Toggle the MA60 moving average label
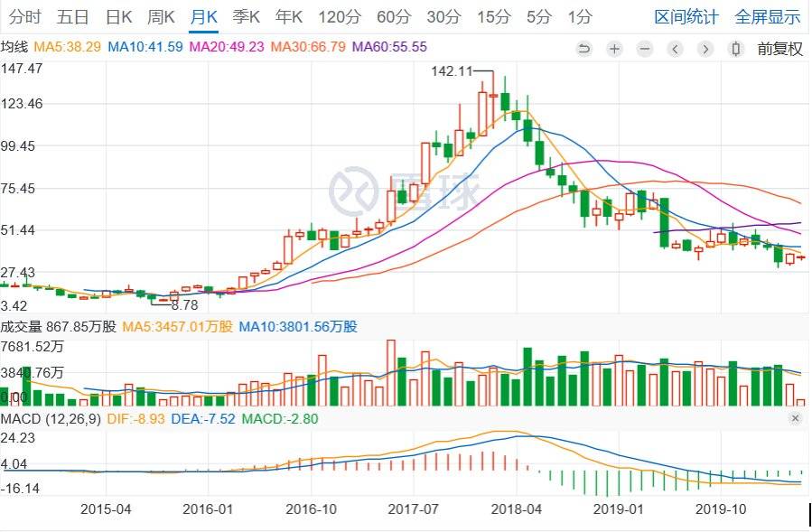This screenshot has height=532, width=812. [389, 47]
